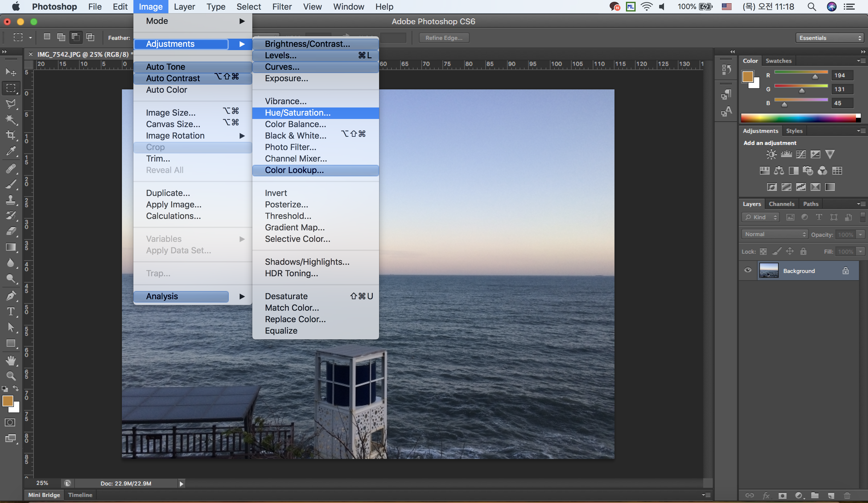Select the Eyedropper tool
The height and width of the screenshot is (503, 868).
(11, 151)
